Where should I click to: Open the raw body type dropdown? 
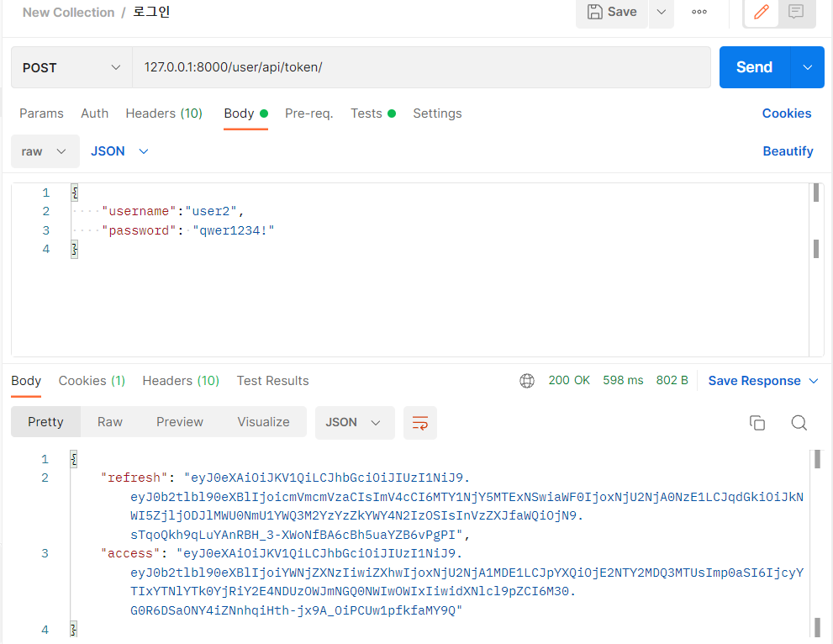tap(45, 151)
